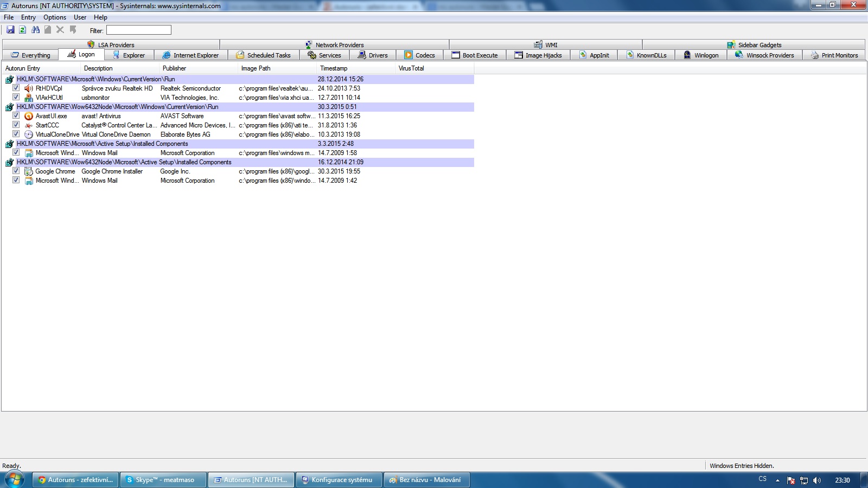This screenshot has height=488, width=868.
Task: Click the taskbar clock showing 23:30
Action: pyautogui.click(x=843, y=480)
